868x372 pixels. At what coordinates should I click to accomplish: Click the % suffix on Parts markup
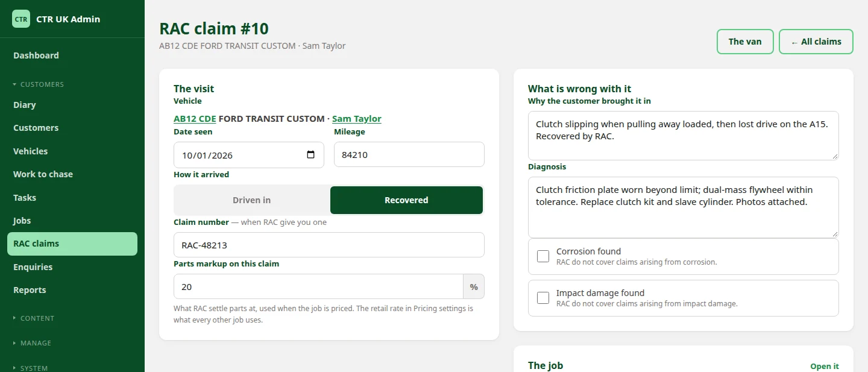click(x=474, y=286)
